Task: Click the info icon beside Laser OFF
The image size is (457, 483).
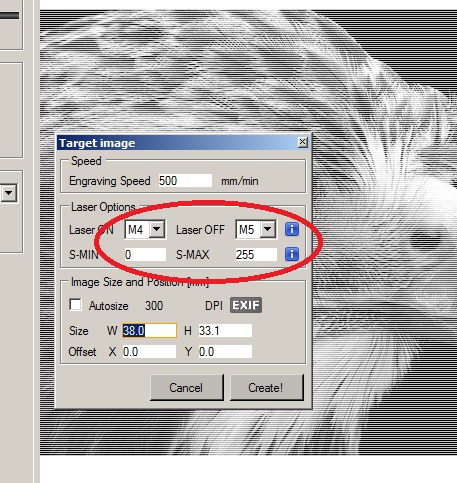Action: (x=292, y=229)
